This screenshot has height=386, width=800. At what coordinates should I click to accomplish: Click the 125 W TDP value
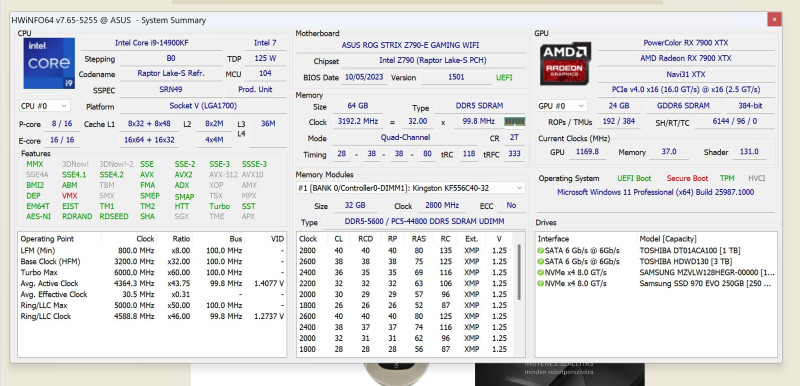[x=265, y=58]
